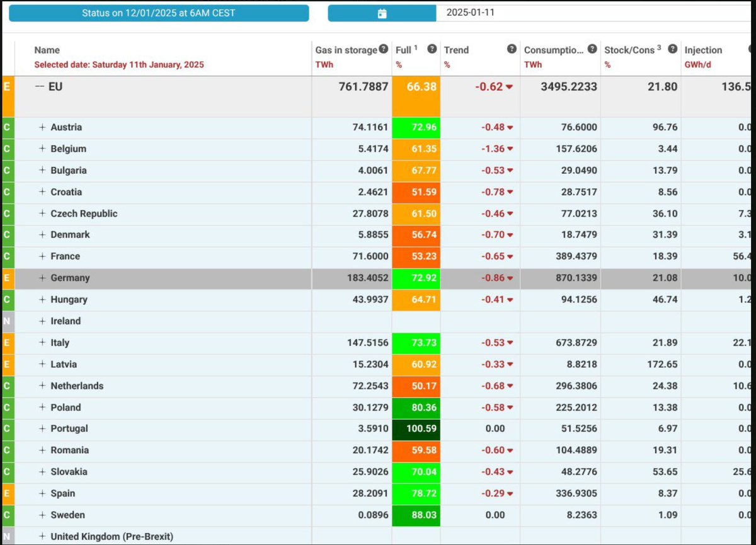Show help for Gas in storage column
Viewport: 756px width, 545px height.
click(383, 50)
